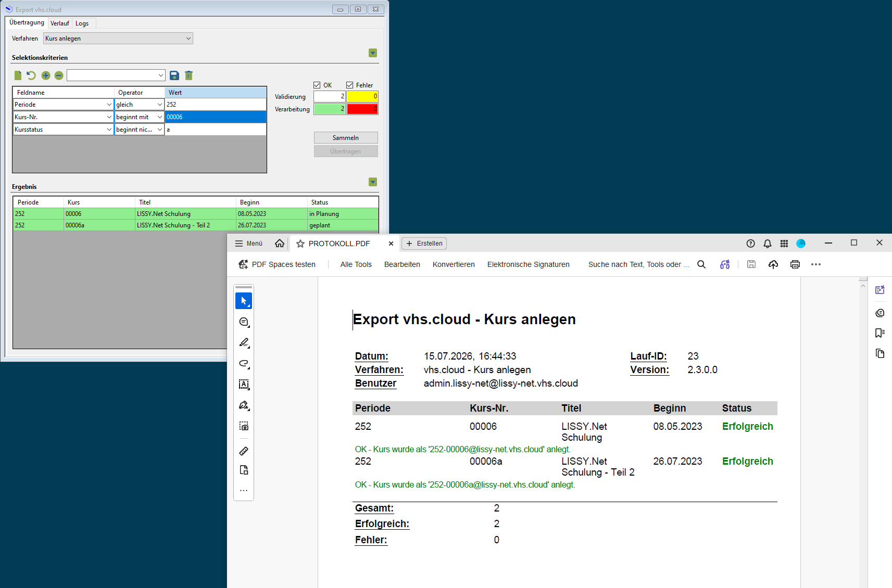
Task: Go to Acrobat home icon
Action: tap(280, 243)
